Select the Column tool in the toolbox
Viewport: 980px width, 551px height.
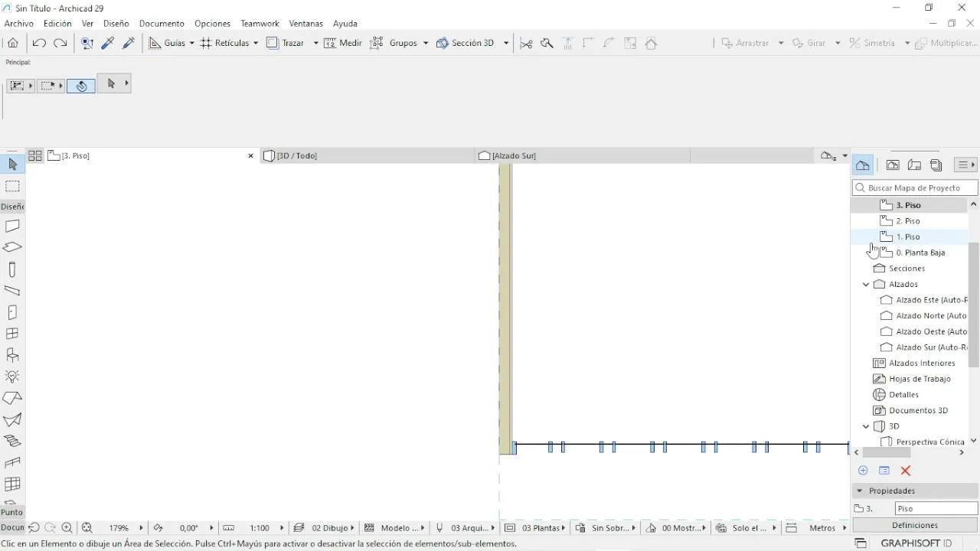pos(12,269)
